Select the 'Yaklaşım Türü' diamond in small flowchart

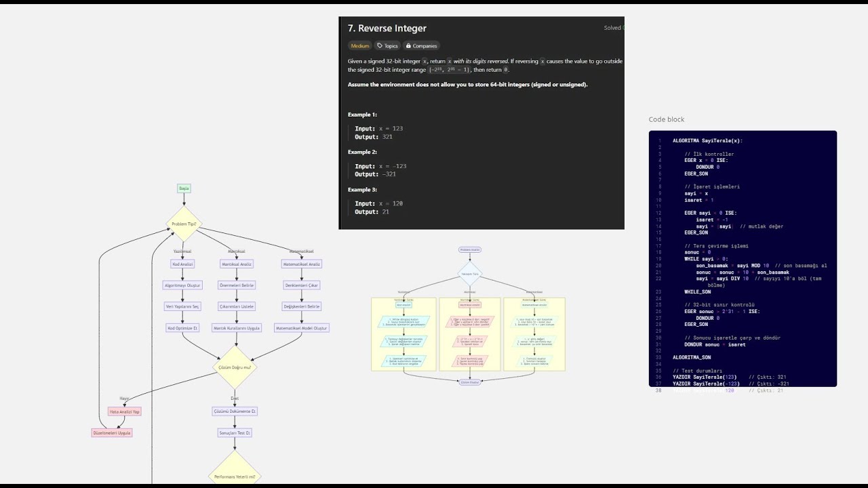469,274
